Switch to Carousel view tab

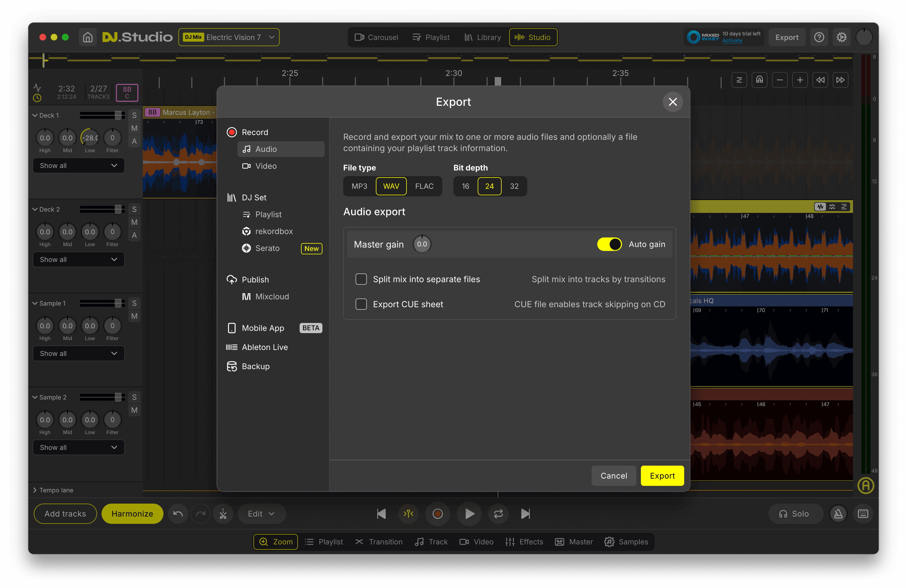pyautogui.click(x=376, y=37)
